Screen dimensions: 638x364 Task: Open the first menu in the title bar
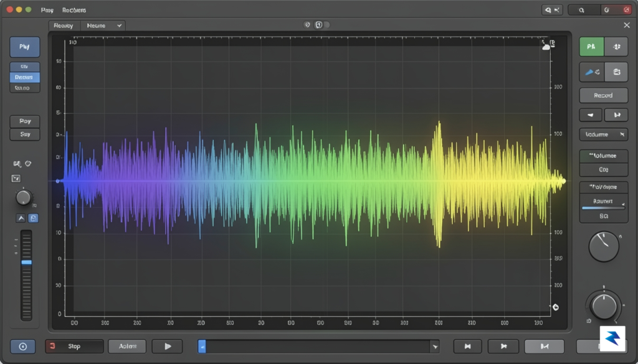click(x=47, y=10)
